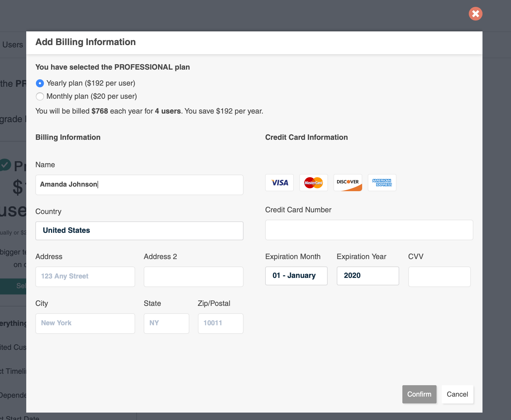
Task: Open the Users section behind the dialog
Action: pyautogui.click(x=13, y=44)
